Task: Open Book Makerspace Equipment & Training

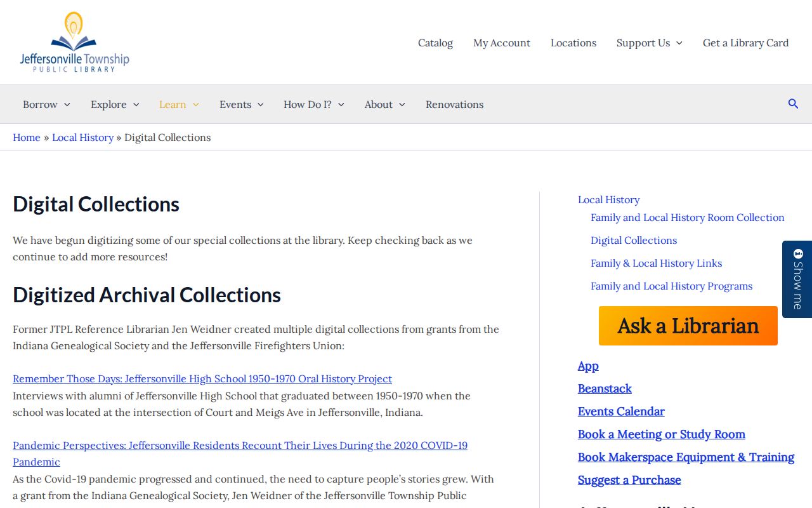Action: pos(686,457)
